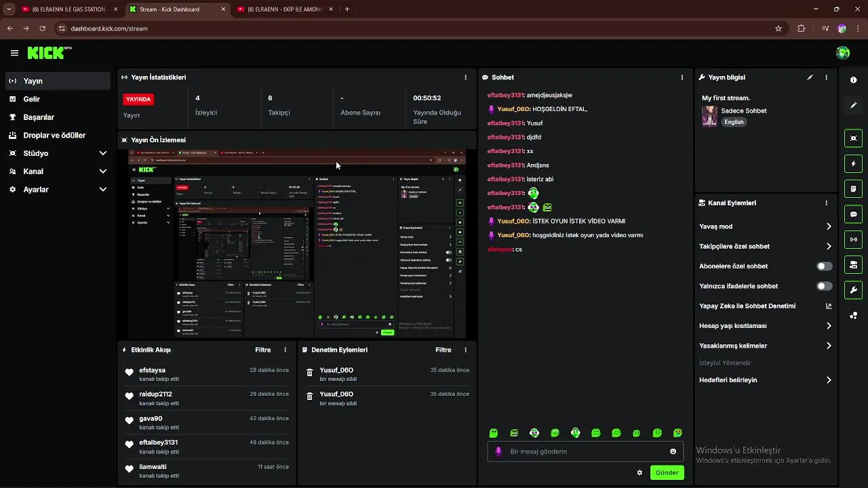Open Hedefleri belirleyin options arrow
Image resolution: width=868 pixels, height=488 pixels.
coord(829,380)
